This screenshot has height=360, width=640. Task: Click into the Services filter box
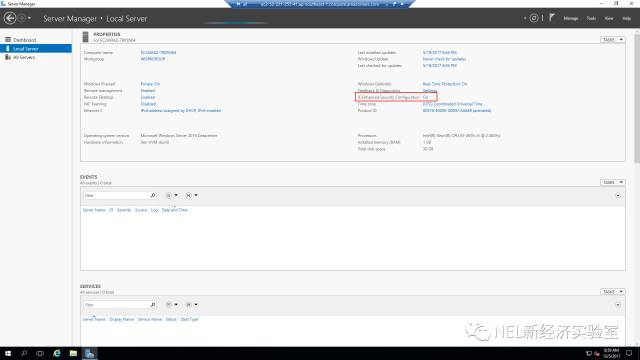116,305
